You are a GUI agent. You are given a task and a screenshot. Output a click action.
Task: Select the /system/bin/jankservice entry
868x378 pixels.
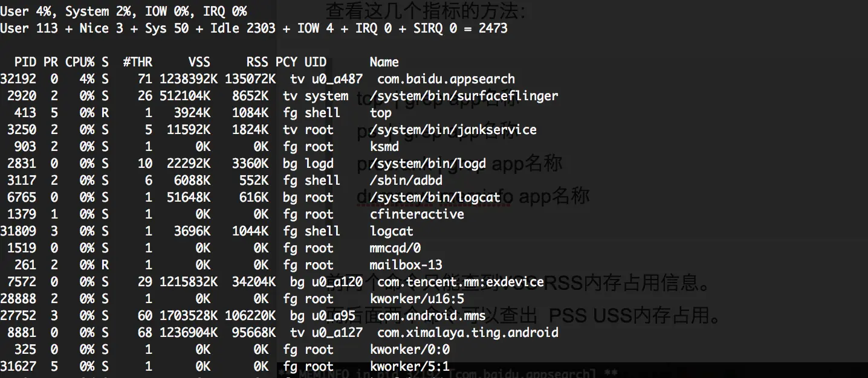click(453, 130)
